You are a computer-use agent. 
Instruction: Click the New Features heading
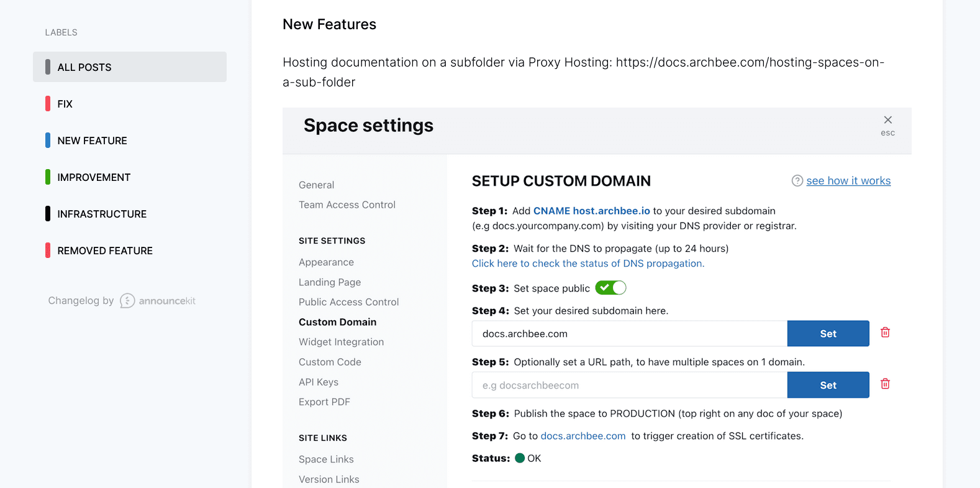click(x=329, y=24)
